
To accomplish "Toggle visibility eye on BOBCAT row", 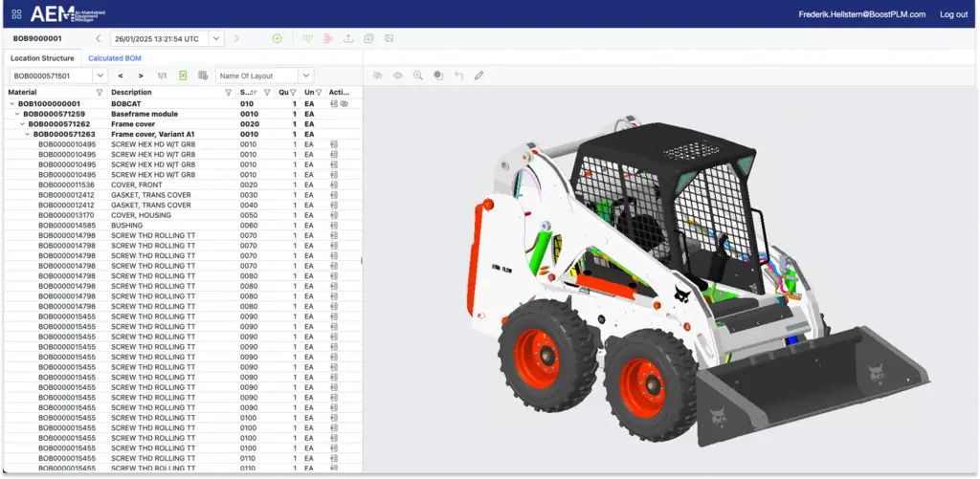I will click(x=344, y=103).
